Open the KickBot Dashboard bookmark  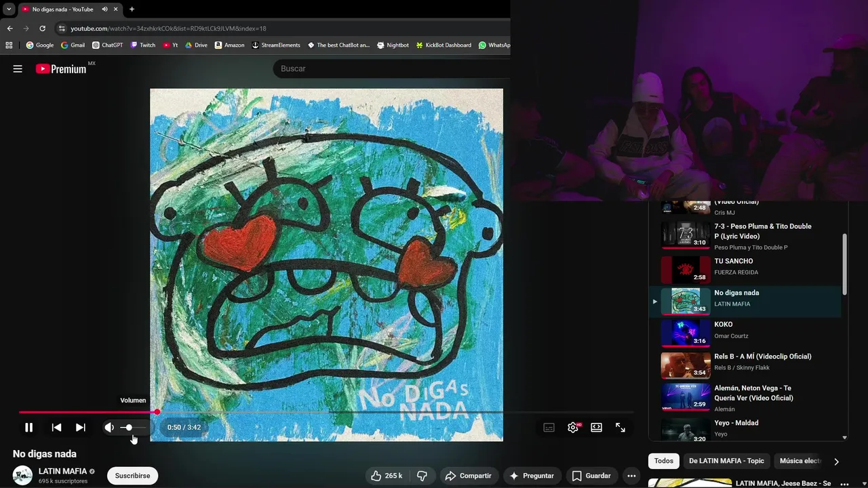point(443,45)
